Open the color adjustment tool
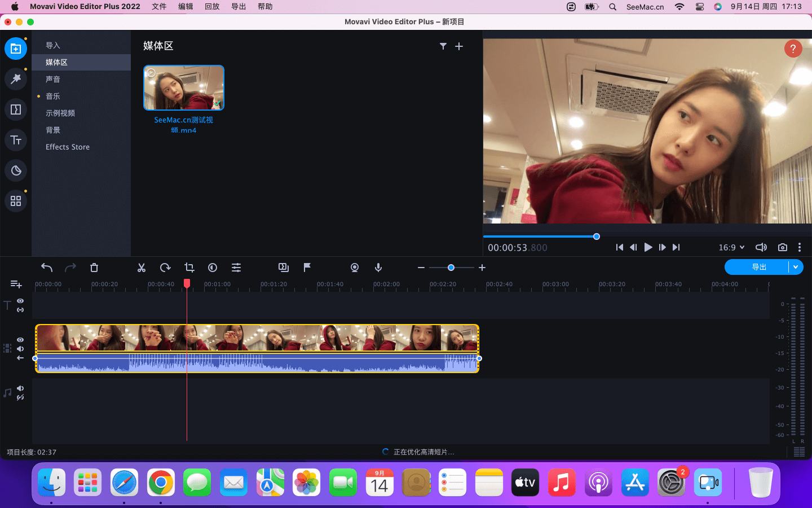 click(x=213, y=268)
